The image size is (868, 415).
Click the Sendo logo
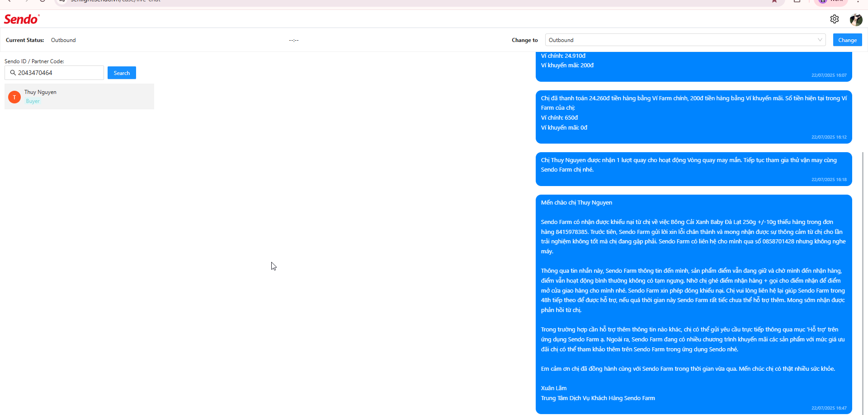pyautogui.click(x=22, y=19)
